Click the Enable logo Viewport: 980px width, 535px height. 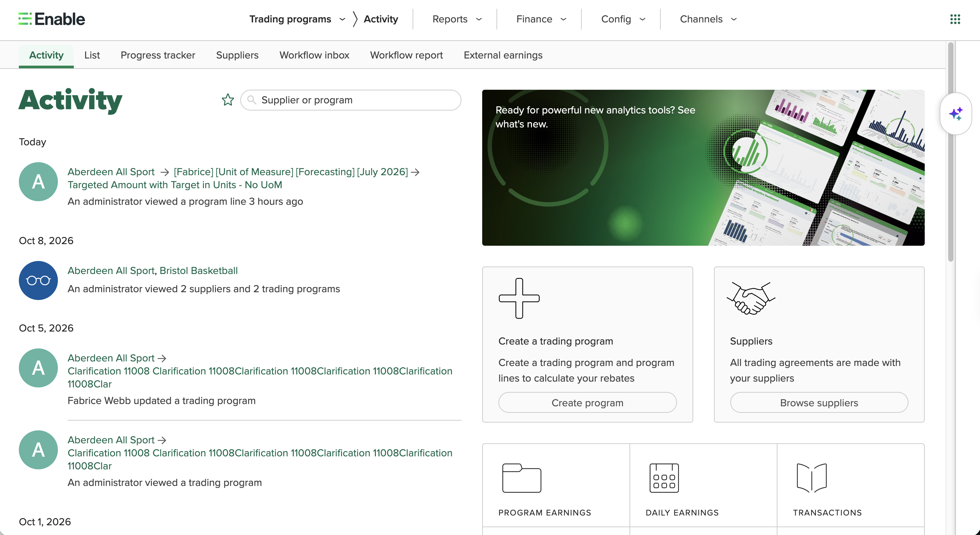(52, 19)
